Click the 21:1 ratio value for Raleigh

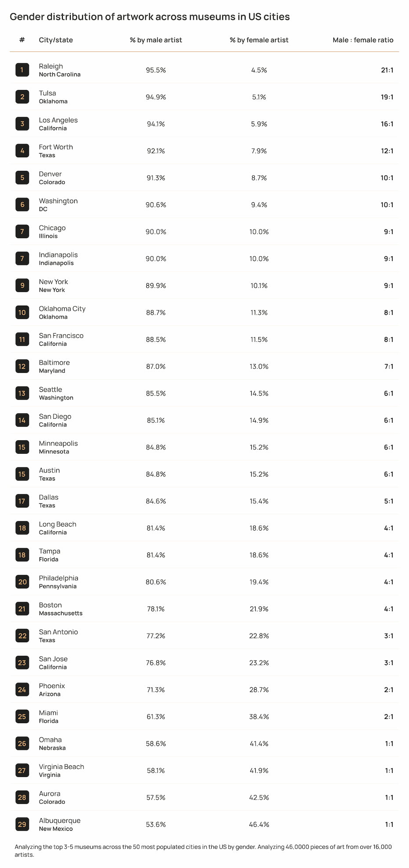pos(387,70)
